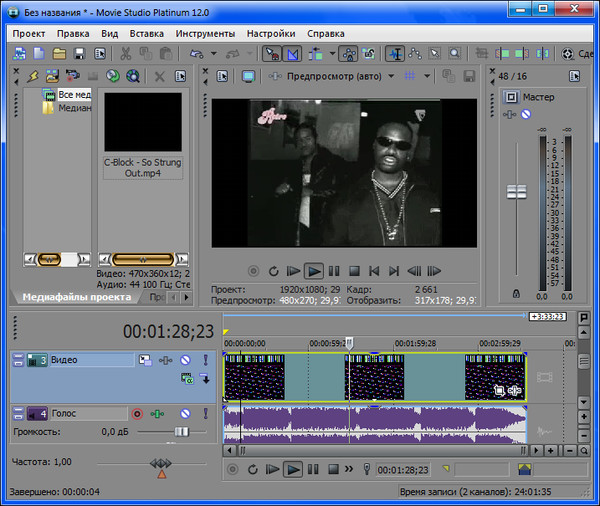Click the Pause button under the preview
Screen dimensions: 600x506
tap(334, 270)
